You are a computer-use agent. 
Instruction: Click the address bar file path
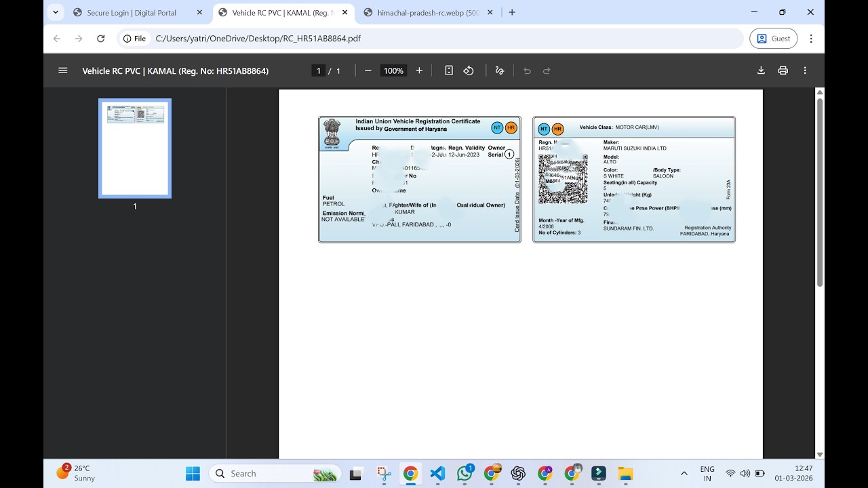pyautogui.click(x=258, y=39)
